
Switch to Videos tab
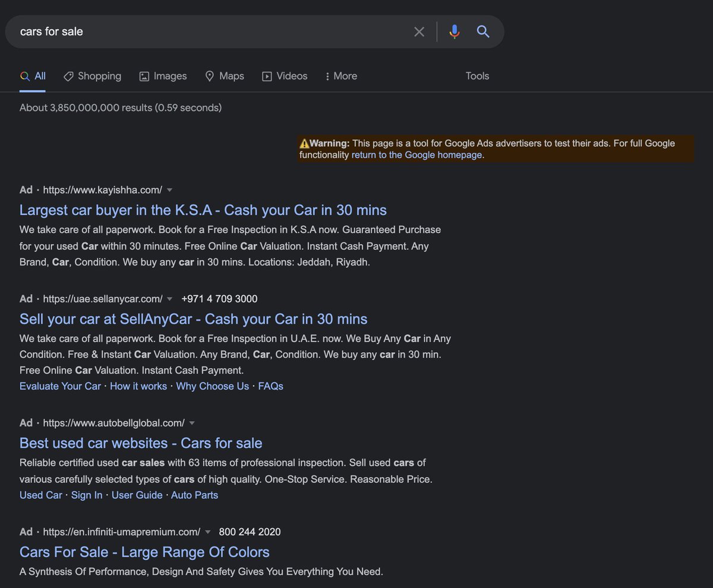[x=285, y=76]
